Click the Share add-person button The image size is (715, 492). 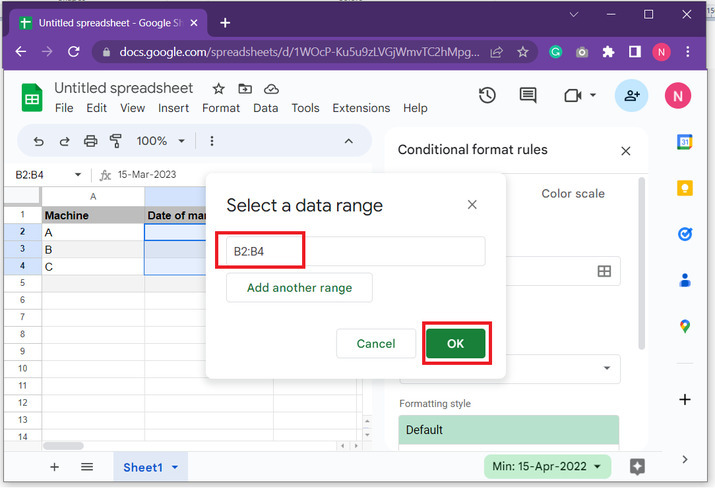[x=632, y=95]
